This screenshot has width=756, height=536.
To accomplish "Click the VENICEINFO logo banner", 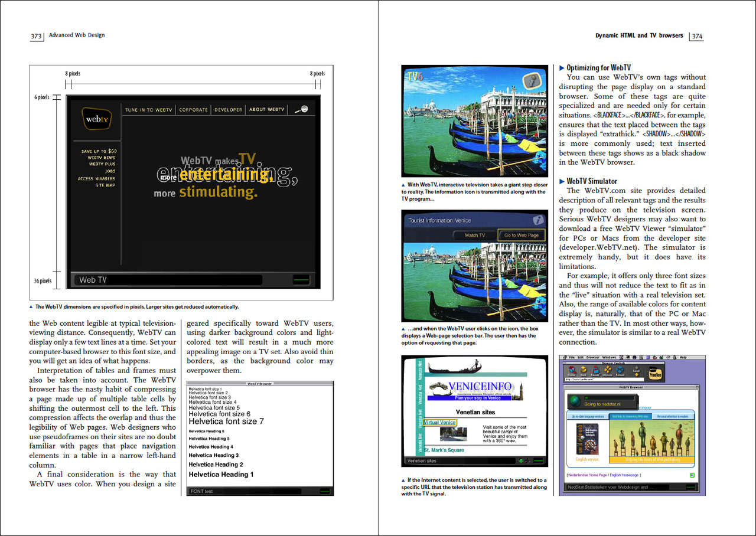I will tap(476, 391).
